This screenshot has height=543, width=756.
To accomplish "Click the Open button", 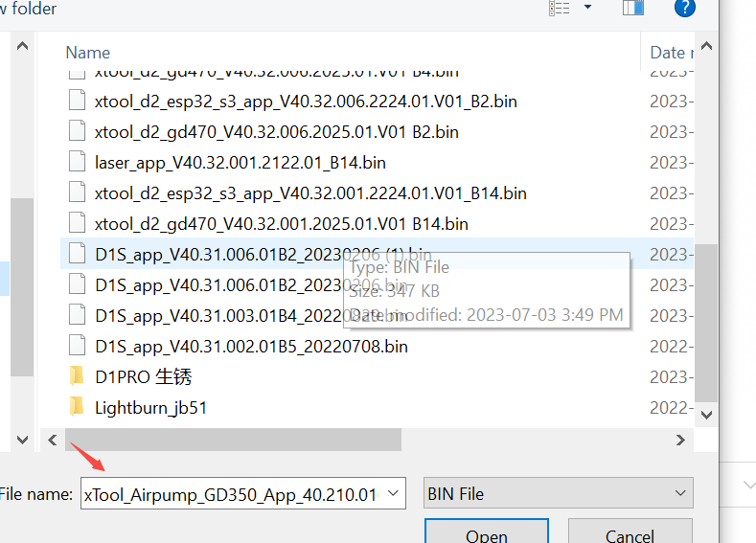I will pyautogui.click(x=487, y=531).
